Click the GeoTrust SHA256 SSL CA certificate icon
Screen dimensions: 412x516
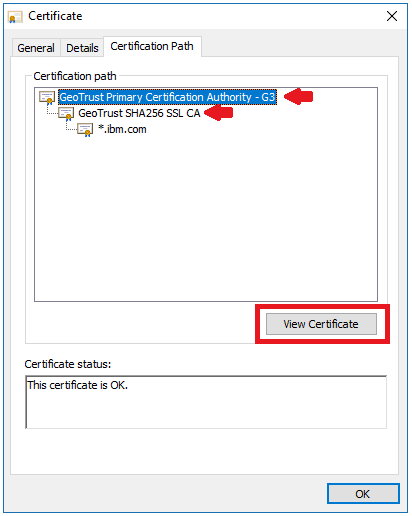coord(66,114)
